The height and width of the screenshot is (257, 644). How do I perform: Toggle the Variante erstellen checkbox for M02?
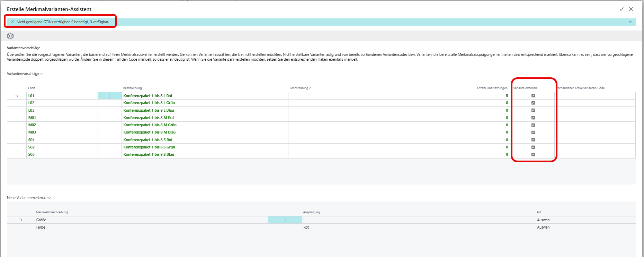pyautogui.click(x=533, y=125)
